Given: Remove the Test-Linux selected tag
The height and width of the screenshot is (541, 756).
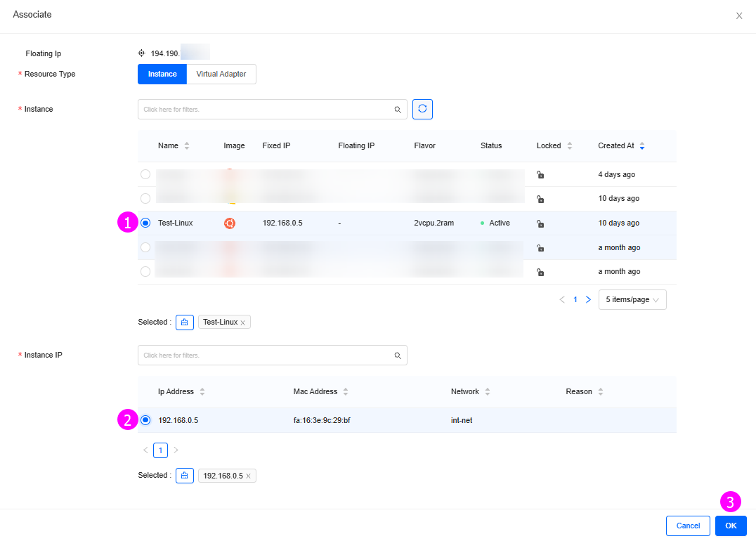Looking at the screenshot, I should coord(243,322).
